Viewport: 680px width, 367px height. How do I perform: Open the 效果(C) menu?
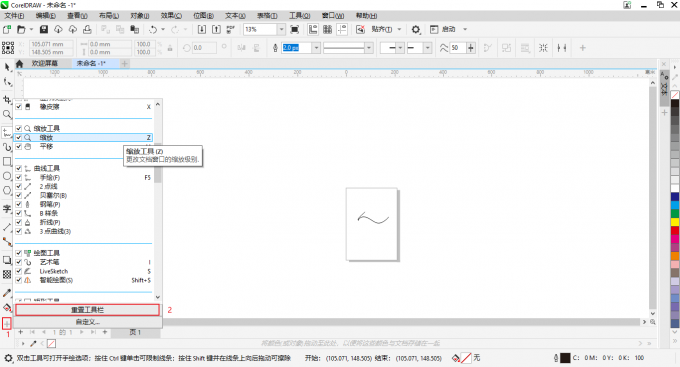point(171,16)
